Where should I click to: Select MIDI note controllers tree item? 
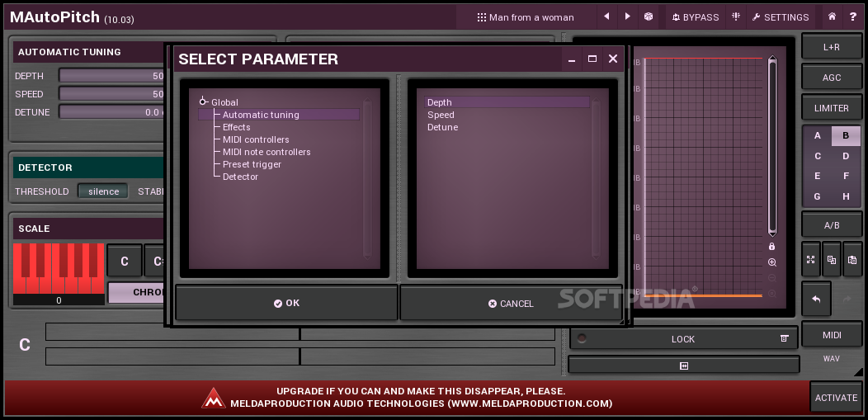pos(267,152)
